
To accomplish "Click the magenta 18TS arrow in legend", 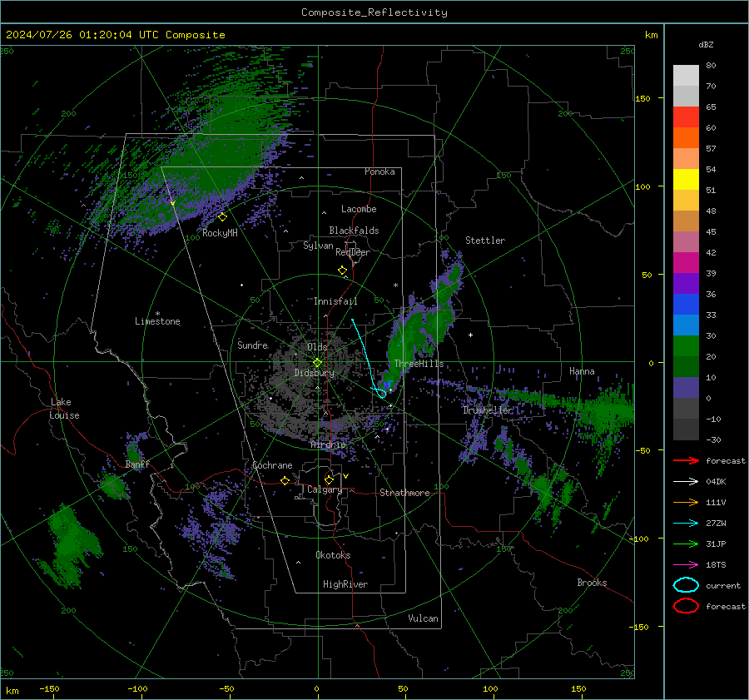I will click(x=686, y=565).
